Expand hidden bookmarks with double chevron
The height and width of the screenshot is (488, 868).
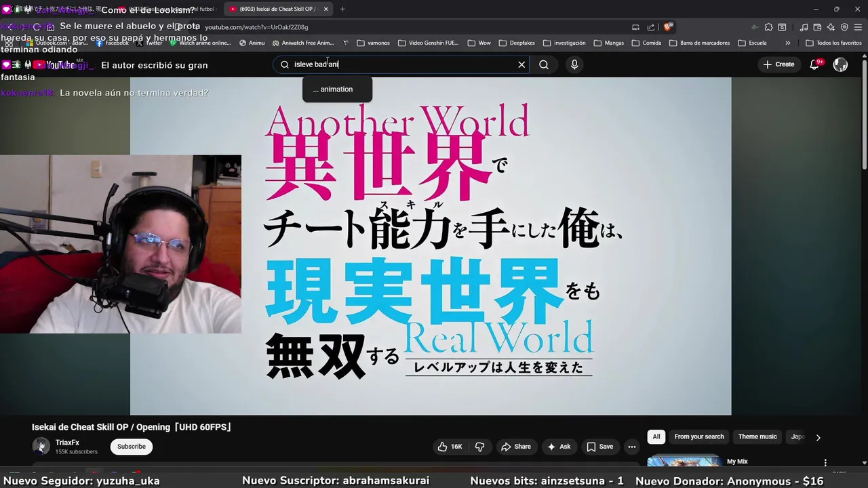coord(787,43)
